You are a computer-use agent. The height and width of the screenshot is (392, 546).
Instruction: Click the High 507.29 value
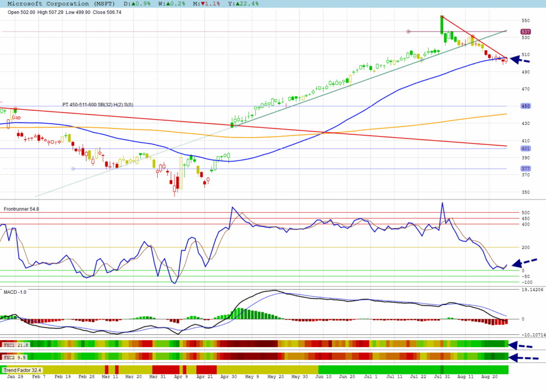click(51, 12)
